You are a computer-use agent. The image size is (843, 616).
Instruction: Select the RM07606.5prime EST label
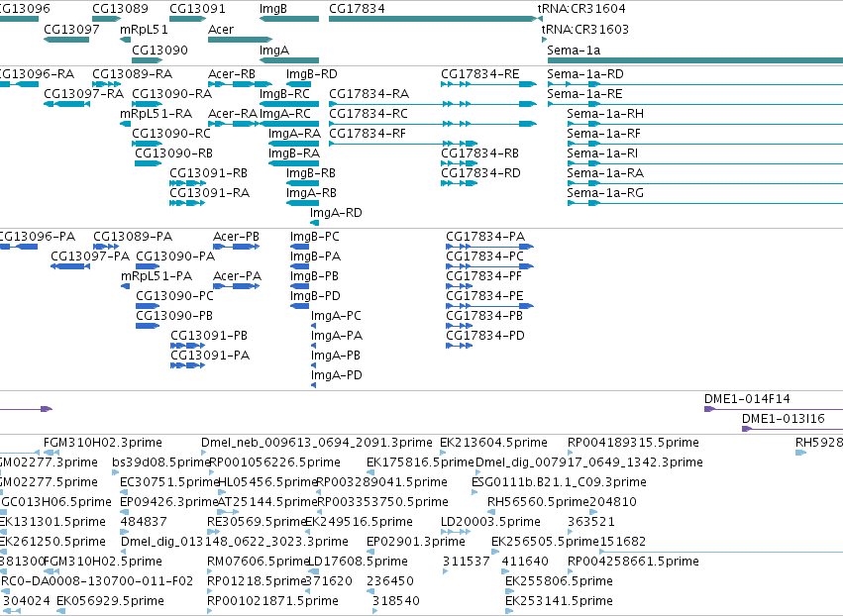pyautogui.click(x=259, y=562)
